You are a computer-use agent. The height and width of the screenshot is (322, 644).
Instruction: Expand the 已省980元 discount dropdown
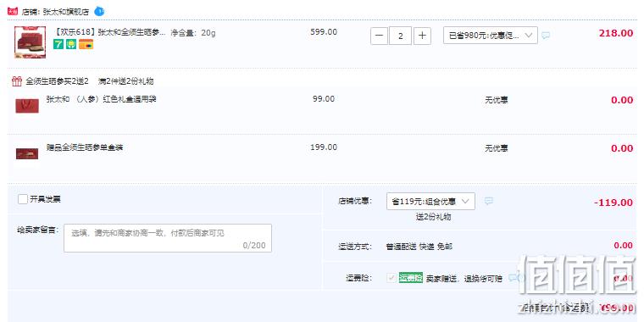pyautogui.click(x=491, y=36)
